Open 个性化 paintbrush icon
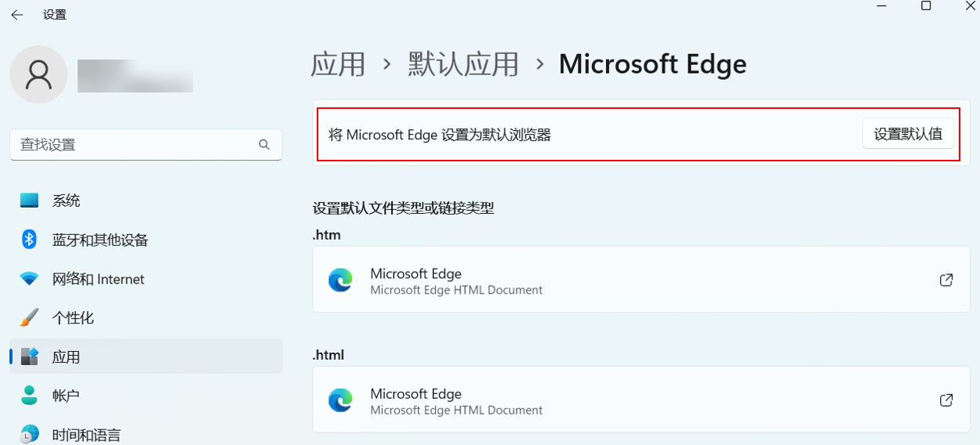This screenshot has height=445, width=980. (29, 318)
